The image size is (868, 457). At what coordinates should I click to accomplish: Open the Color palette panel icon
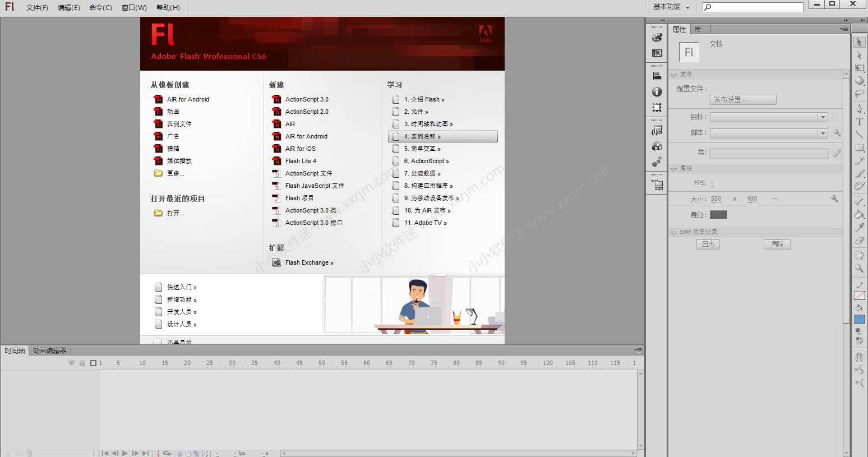[657, 38]
